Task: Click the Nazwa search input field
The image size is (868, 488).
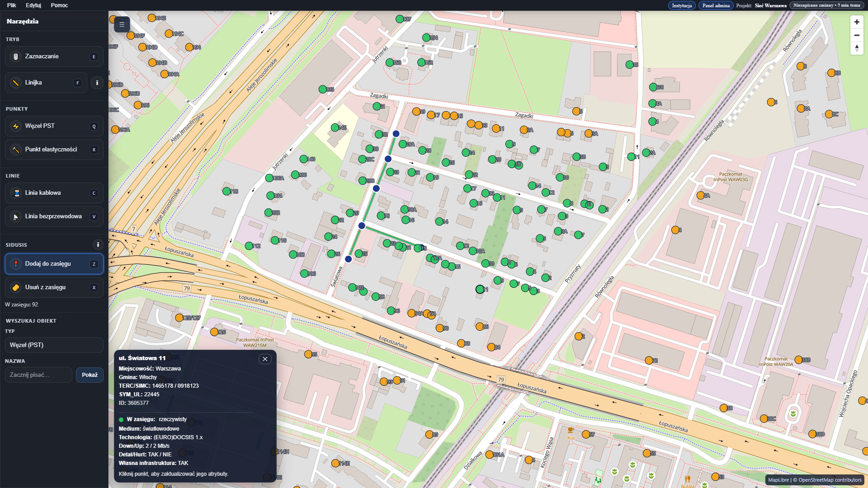Action: 38,375
